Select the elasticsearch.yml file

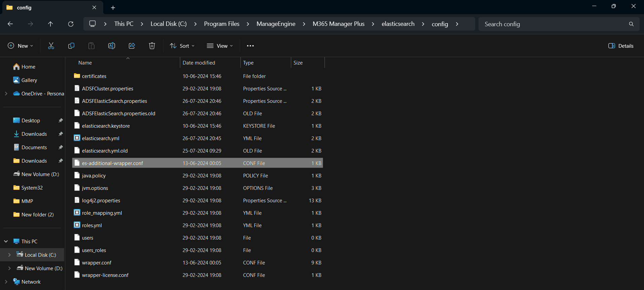[x=101, y=138]
